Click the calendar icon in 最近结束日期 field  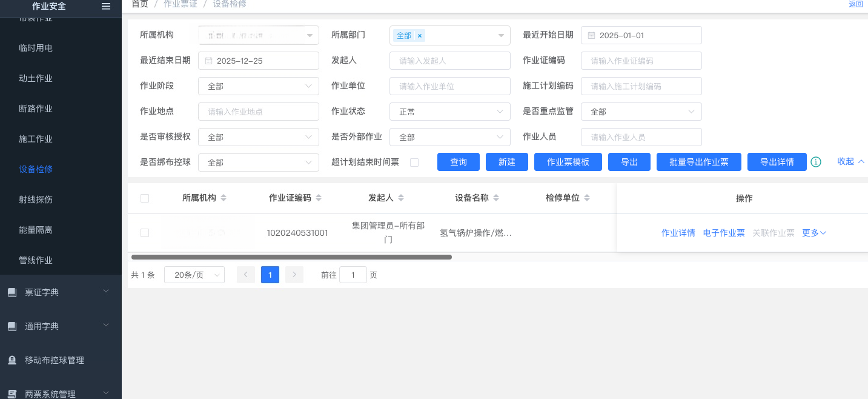click(209, 61)
